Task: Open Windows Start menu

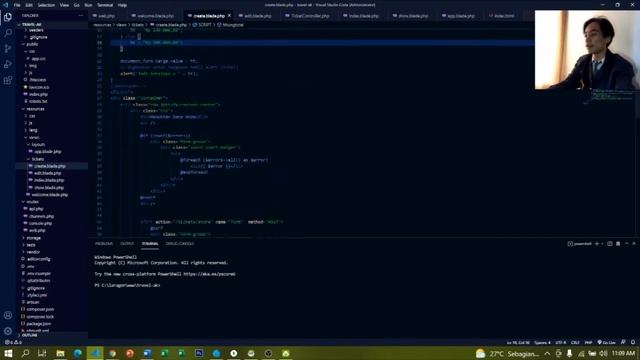Action: pos(8,353)
